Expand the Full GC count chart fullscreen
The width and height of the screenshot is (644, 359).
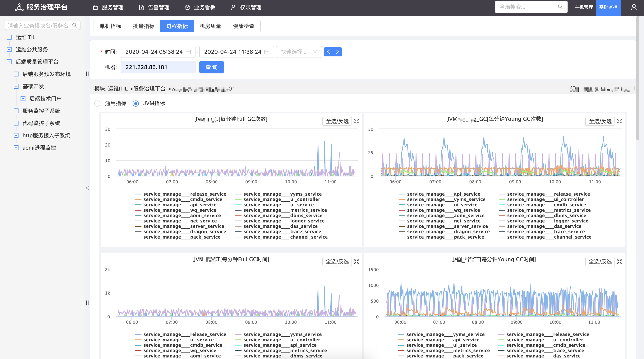tap(356, 121)
